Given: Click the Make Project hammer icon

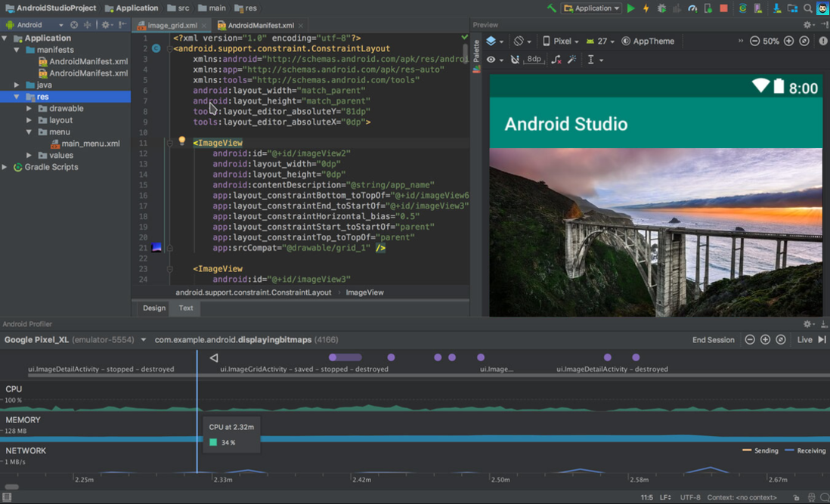Looking at the screenshot, I should pyautogui.click(x=552, y=8).
